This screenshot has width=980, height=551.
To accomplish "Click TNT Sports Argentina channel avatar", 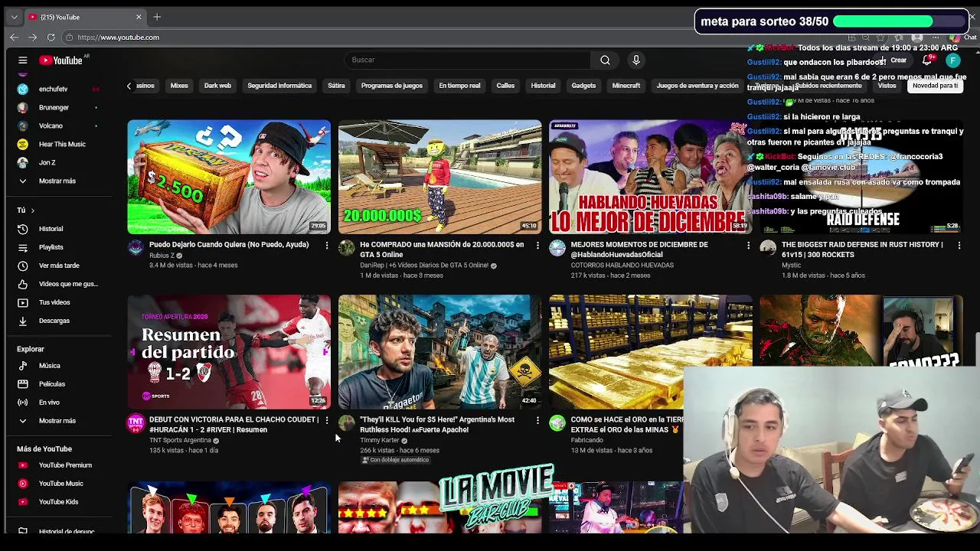I will tap(136, 423).
